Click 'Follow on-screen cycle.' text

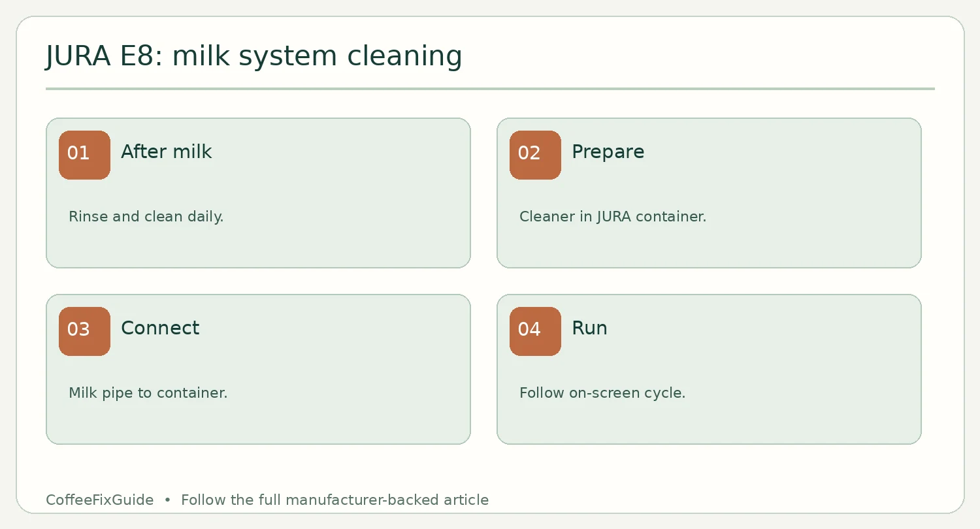click(602, 393)
